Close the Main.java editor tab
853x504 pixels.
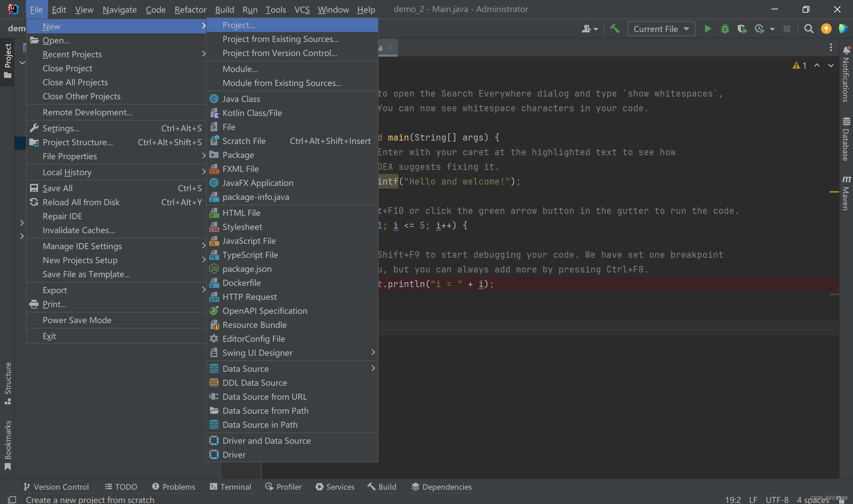[x=390, y=48]
